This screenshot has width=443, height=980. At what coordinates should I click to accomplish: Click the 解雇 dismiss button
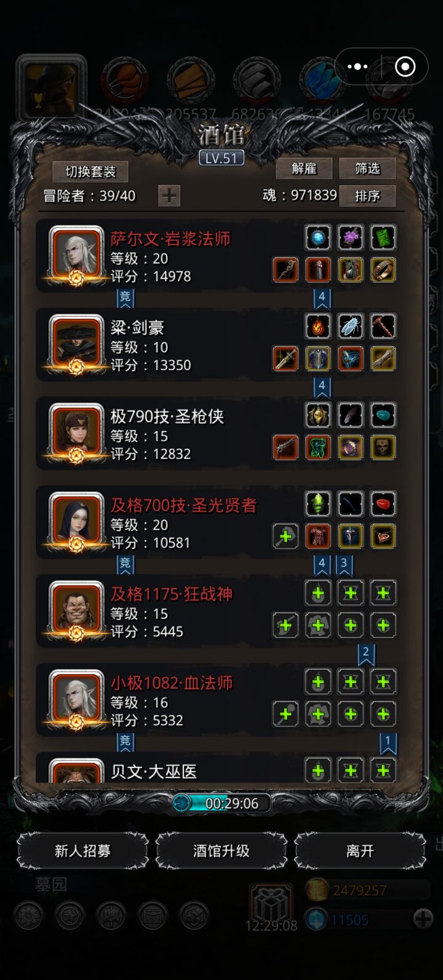click(x=304, y=169)
